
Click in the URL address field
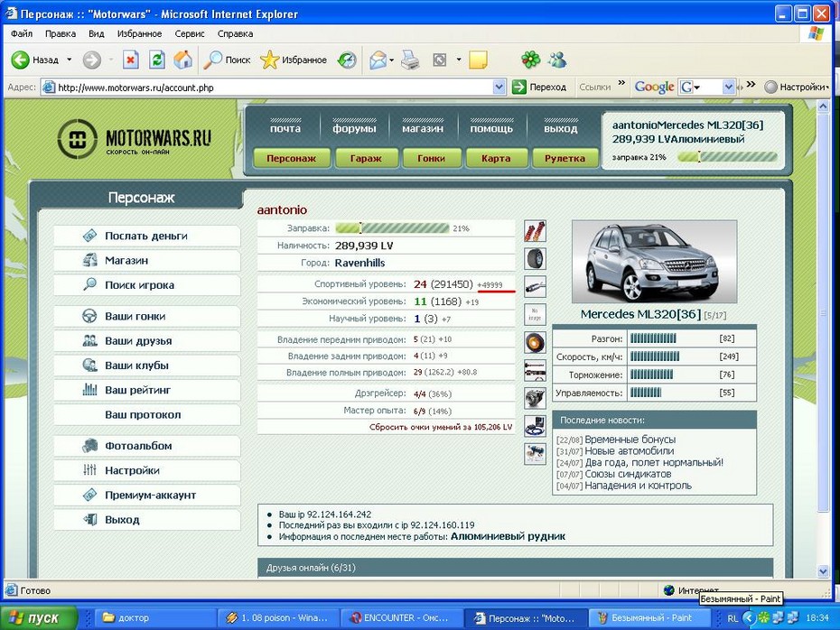point(273,88)
